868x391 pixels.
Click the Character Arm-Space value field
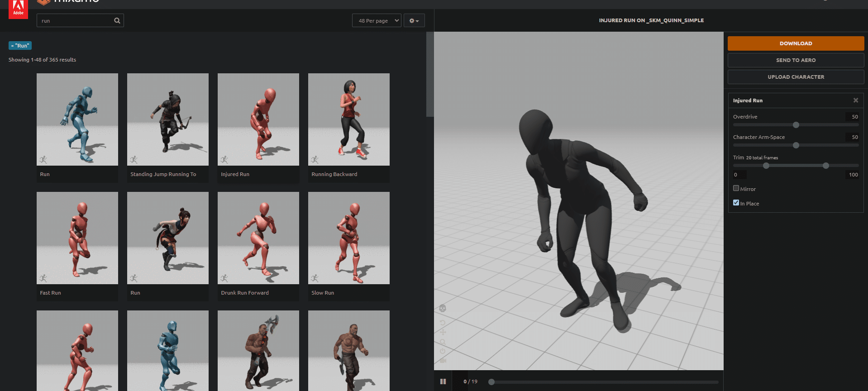tap(852, 137)
